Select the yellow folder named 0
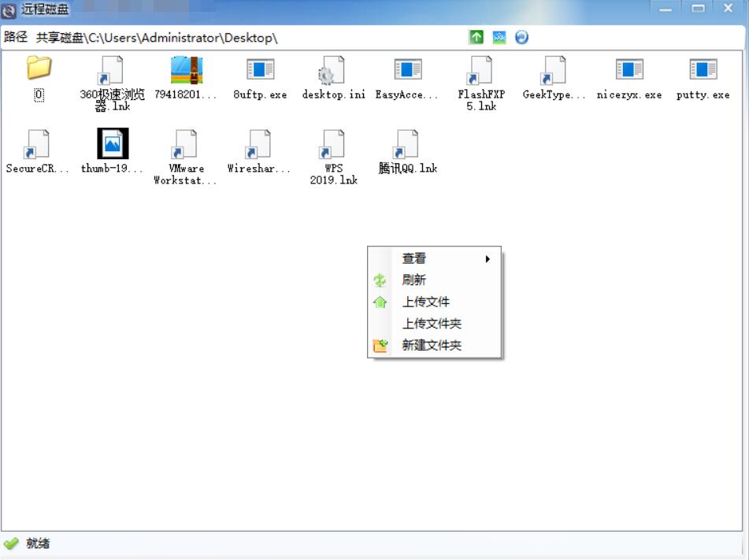This screenshot has width=749, height=560. point(39,69)
